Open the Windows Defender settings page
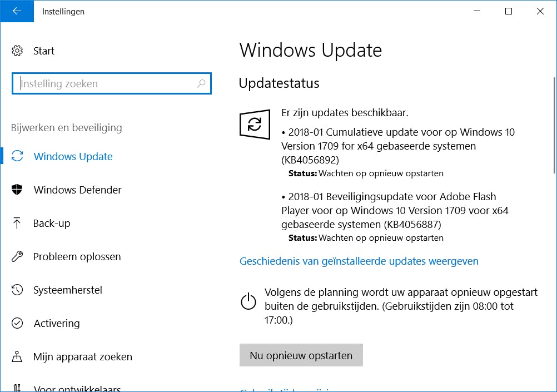This screenshot has height=392, width=557. [77, 190]
